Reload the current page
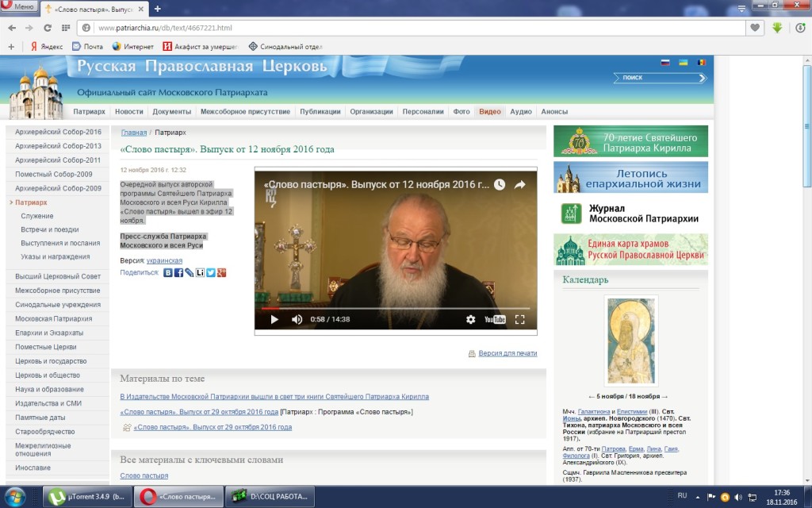The width and height of the screenshot is (812, 508). [47, 28]
